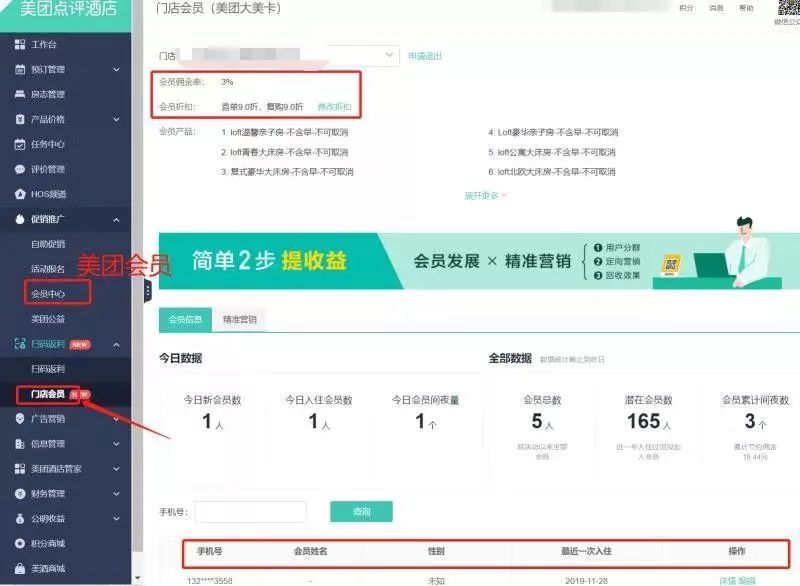Viewport: 800px width, 586px height.
Task: Click phone number cell 132****3558
Action: point(210,581)
